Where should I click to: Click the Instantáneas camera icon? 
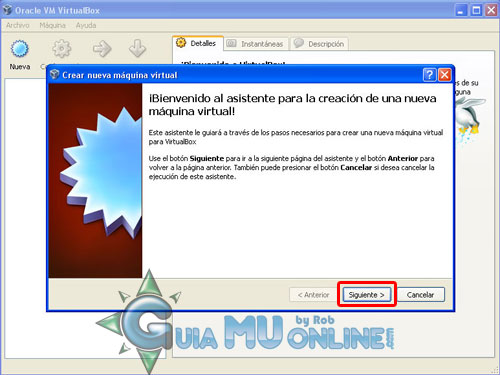[231, 43]
